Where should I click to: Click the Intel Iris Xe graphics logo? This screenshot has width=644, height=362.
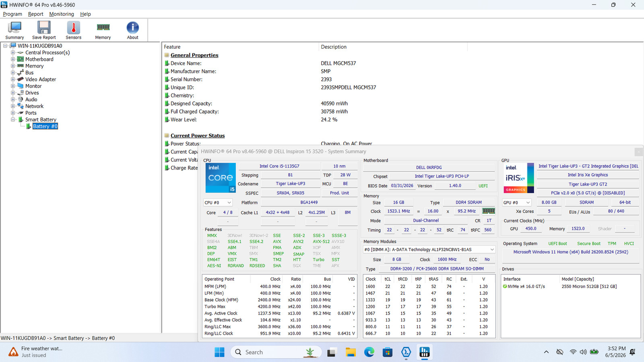[519, 178]
